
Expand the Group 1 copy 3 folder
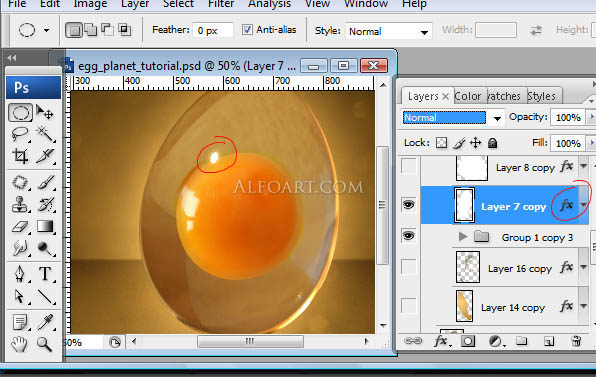pos(463,237)
